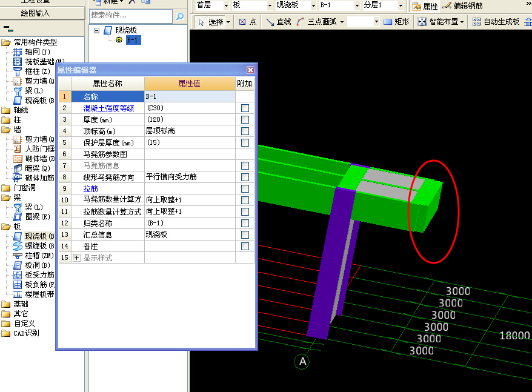Select 轴网 (J) in component tree
Screen dimensions: 532x392
point(32,52)
